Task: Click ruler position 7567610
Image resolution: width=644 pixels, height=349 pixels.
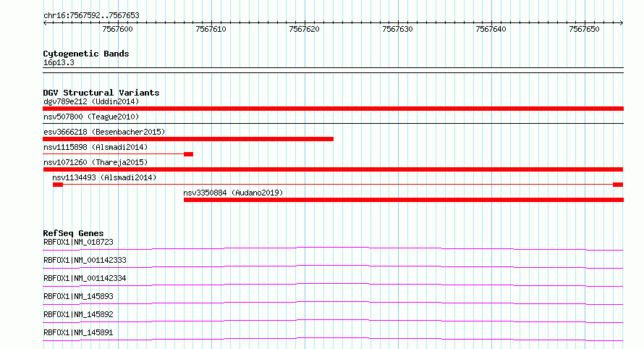Action: (211, 29)
